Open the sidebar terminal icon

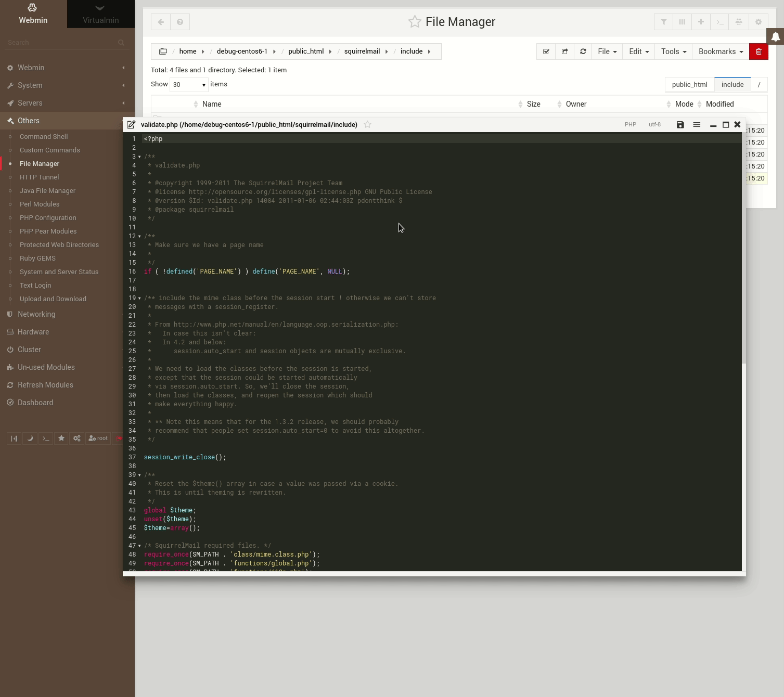click(x=46, y=438)
